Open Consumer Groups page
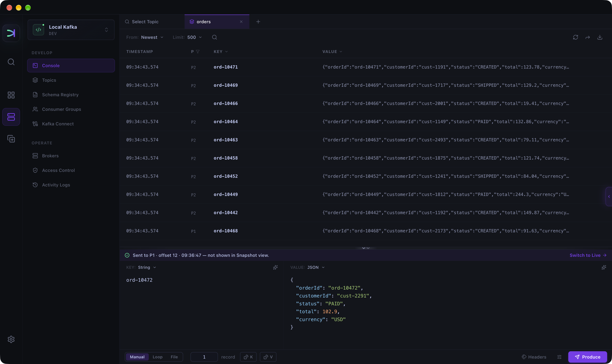612x364 pixels. pos(71,109)
